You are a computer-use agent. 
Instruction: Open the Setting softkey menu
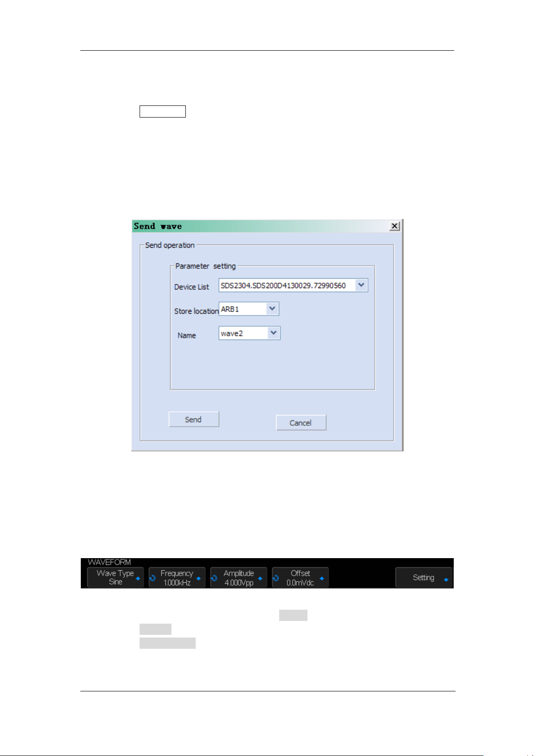(x=424, y=578)
